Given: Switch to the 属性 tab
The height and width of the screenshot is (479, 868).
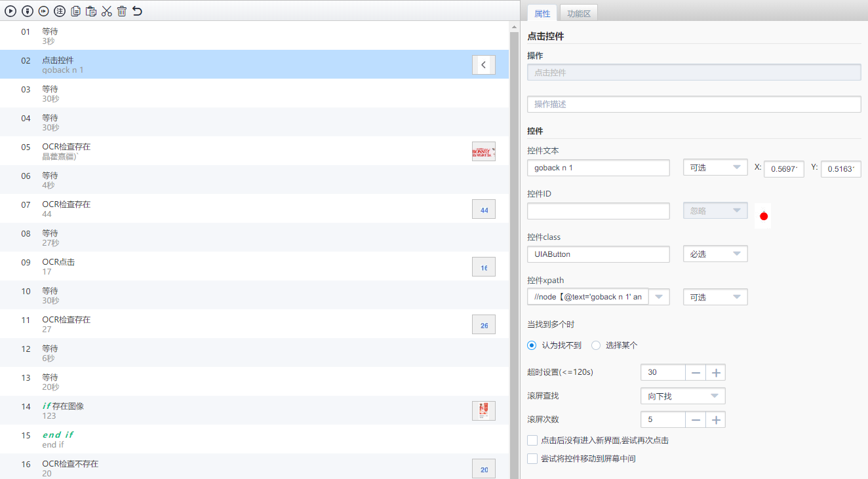Looking at the screenshot, I should pos(542,13).
